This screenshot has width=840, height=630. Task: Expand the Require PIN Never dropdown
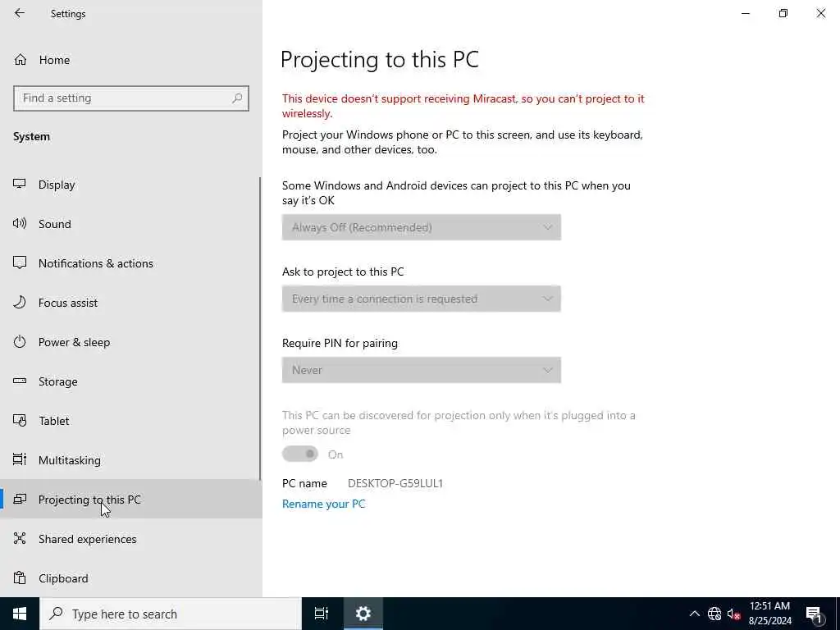coord(422,370)
